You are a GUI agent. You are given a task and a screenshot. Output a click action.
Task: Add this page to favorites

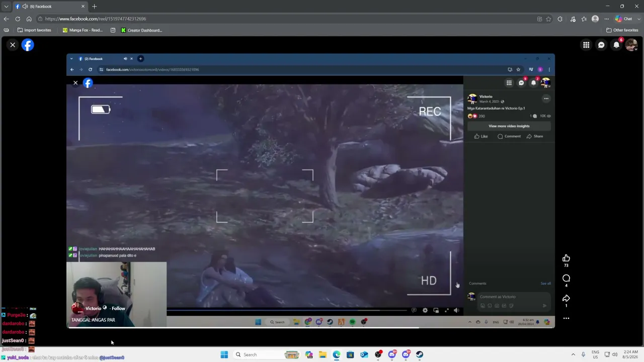pos(548,19)
